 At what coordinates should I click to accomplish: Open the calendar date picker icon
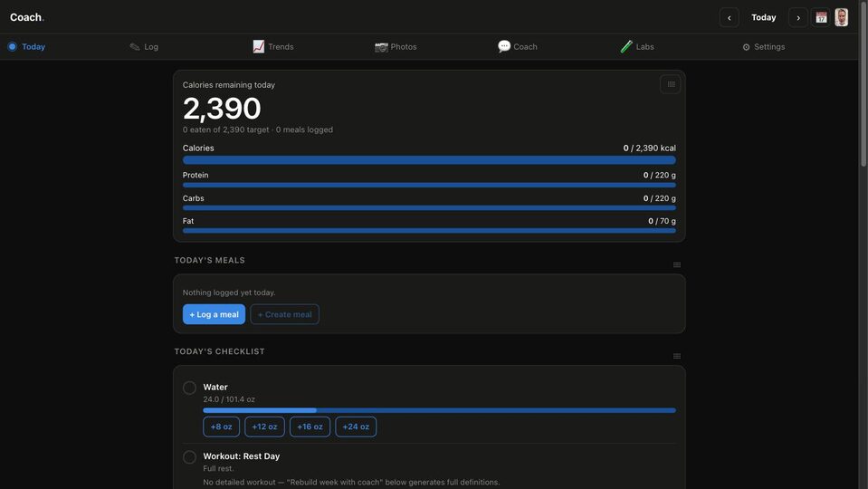pos(821,18)
